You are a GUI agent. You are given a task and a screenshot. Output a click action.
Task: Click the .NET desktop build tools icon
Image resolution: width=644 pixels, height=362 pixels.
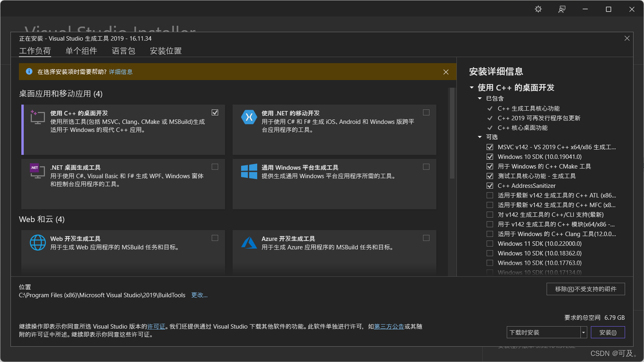click(38, 171)
